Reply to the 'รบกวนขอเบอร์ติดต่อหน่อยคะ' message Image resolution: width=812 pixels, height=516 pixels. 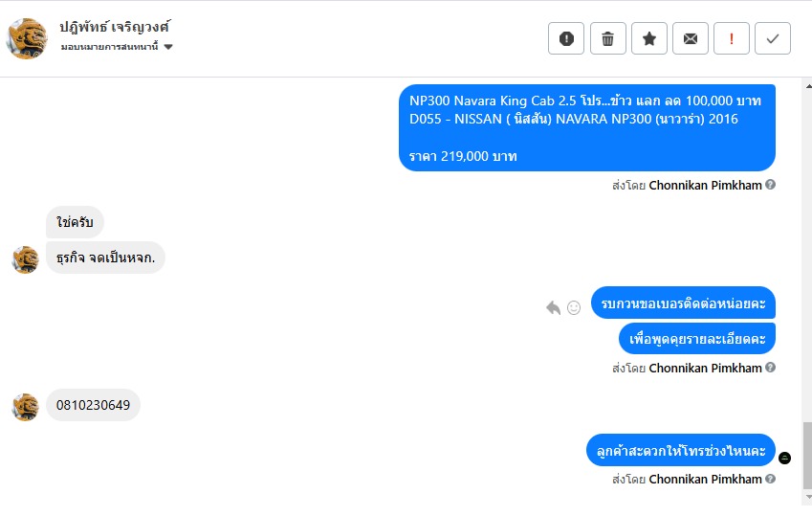click(553, 307)
